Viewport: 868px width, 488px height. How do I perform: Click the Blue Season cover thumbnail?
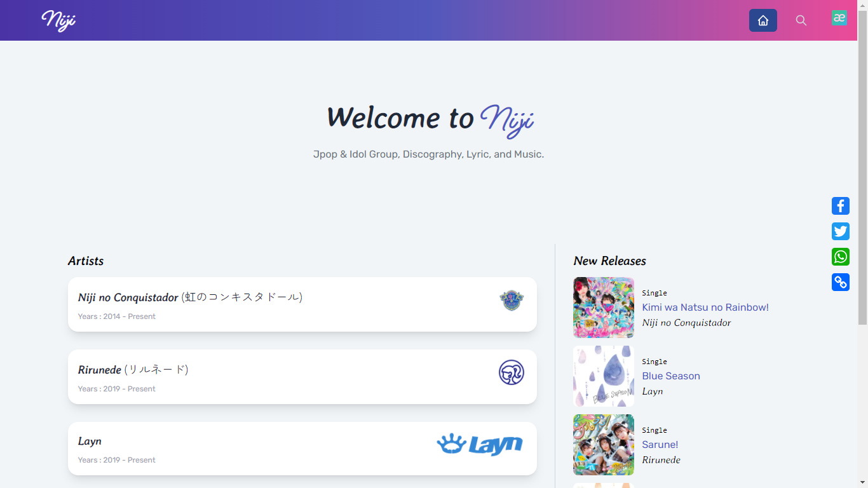coord(603,376)
